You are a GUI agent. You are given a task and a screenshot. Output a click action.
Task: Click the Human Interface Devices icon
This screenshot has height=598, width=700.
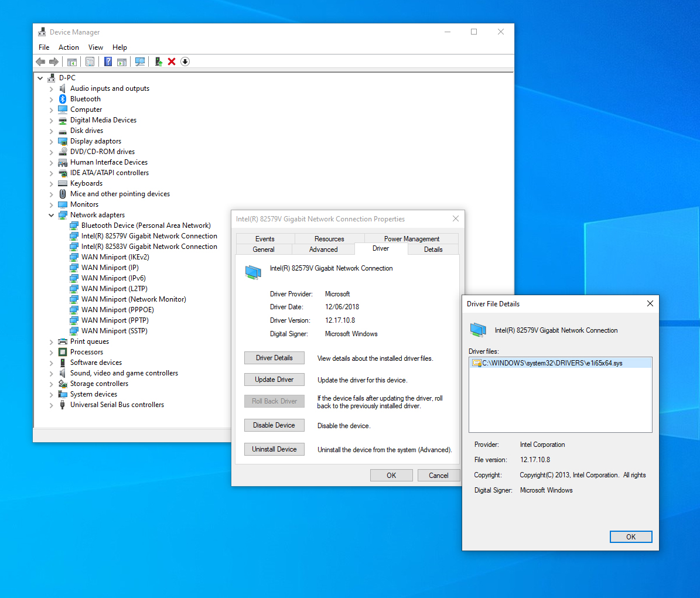[x=63, y=162]
